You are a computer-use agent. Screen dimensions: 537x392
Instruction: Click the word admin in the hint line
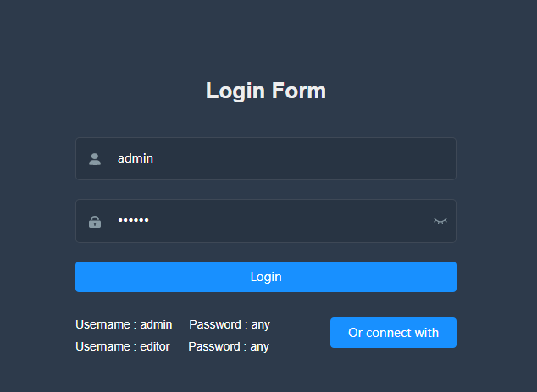pos(156,324)
